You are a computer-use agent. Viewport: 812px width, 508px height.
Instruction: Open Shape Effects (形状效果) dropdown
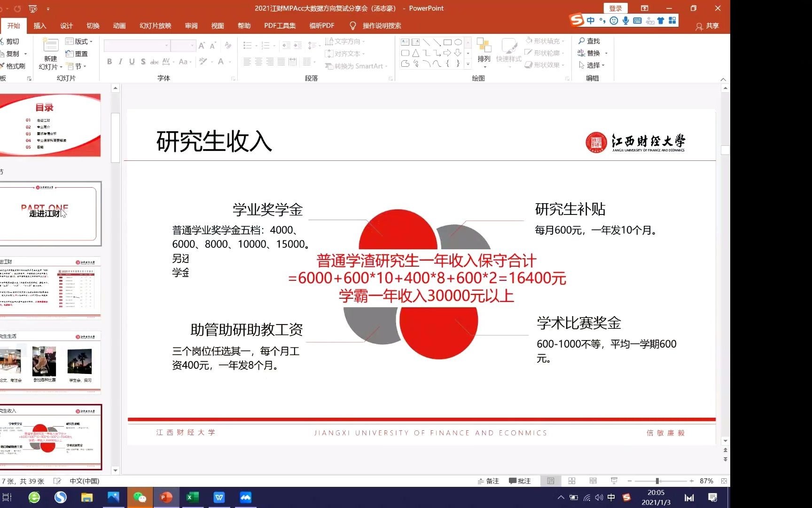point(545,65)
